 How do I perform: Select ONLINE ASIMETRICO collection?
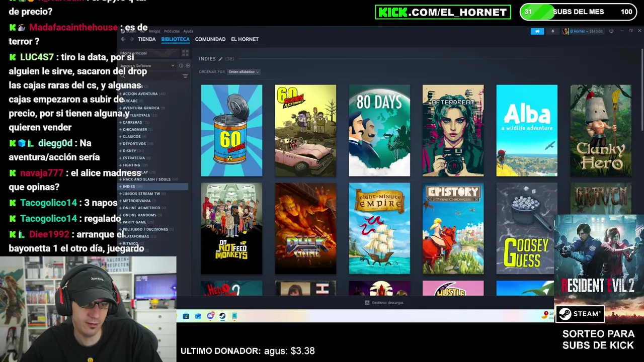coord(153,208)
